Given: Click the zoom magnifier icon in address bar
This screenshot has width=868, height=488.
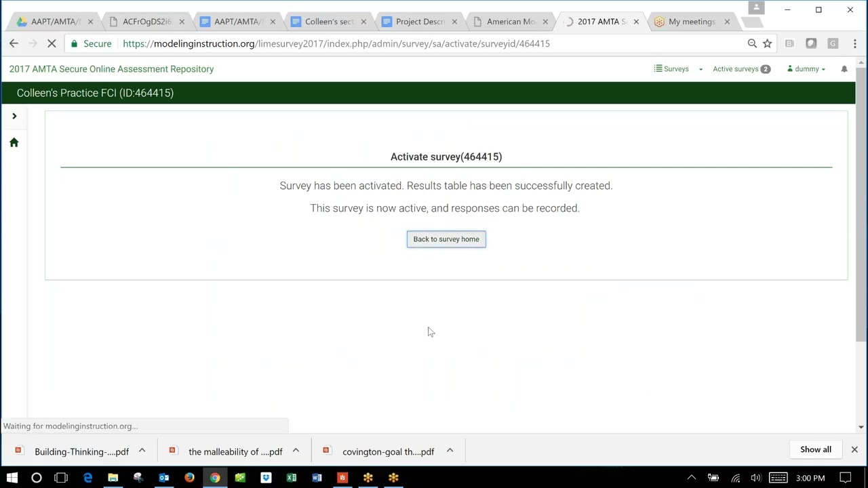Looking at the screenshot, I should [752, 43].
